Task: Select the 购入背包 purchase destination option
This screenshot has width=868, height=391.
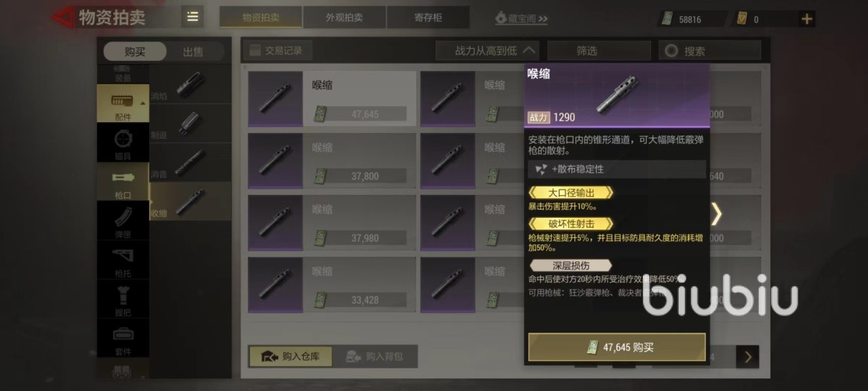Action: pos(375,356)
